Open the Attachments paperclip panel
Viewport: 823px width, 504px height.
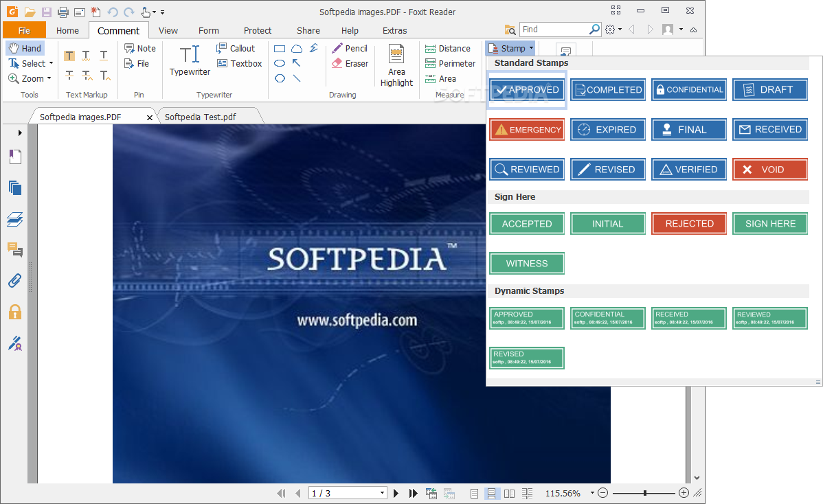pyautogui.click(x=14, y=281)
